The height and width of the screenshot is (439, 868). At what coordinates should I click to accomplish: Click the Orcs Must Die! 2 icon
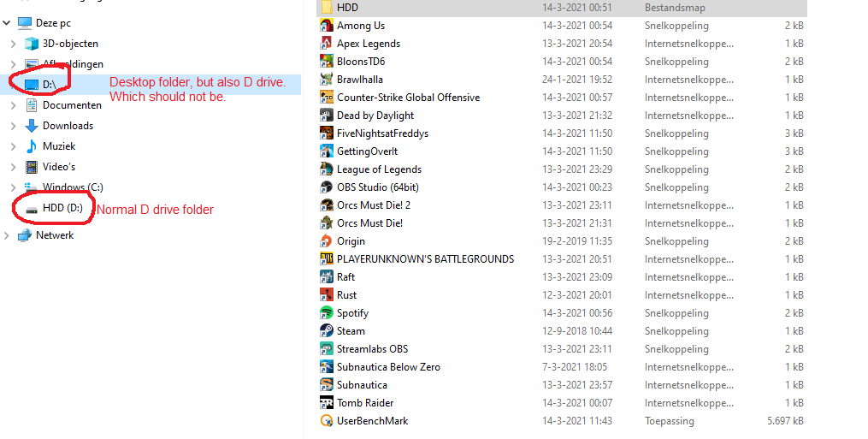tap(327, 205)
